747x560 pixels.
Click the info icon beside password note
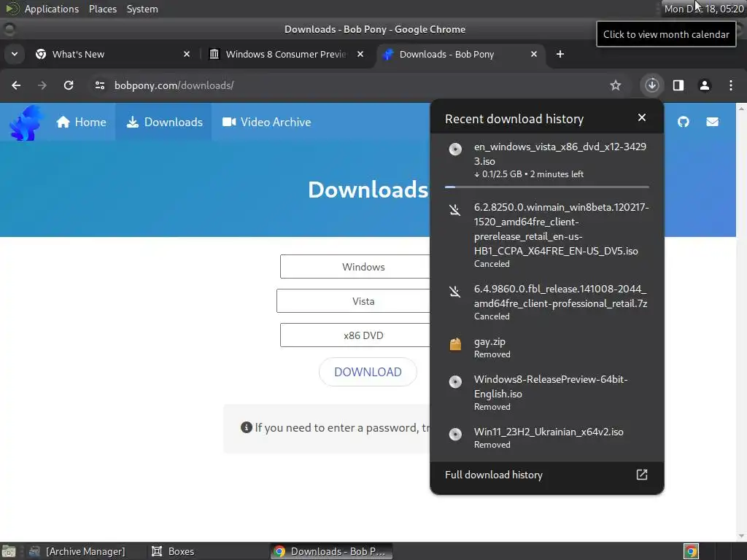[247, 427]
